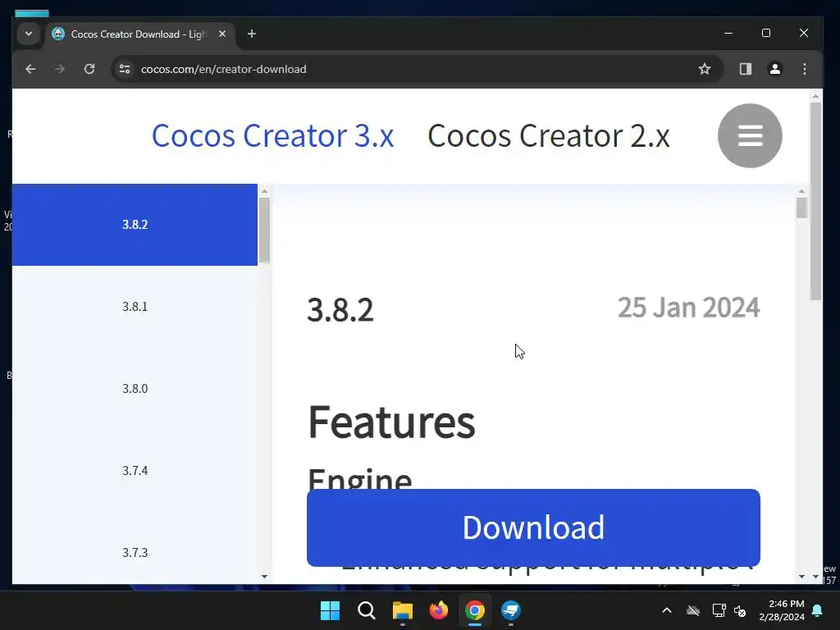Image resolution: width=840 pixels, height=630 pixels.
Task: Close the Cocos Creator Download tab
Action: [222, 34]
